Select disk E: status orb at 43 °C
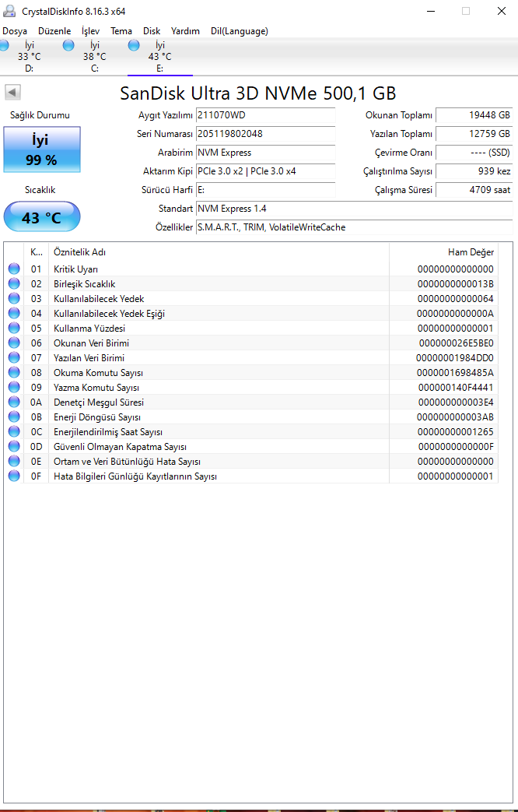This screenshot has width=518, height=812. pyautogui.click(x=134, y=46)
